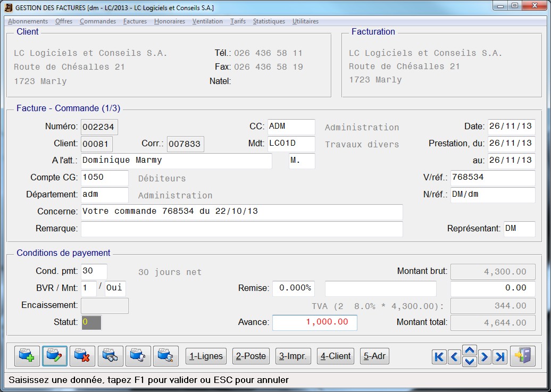Open the Abonnements menu

tap(28, 21)
